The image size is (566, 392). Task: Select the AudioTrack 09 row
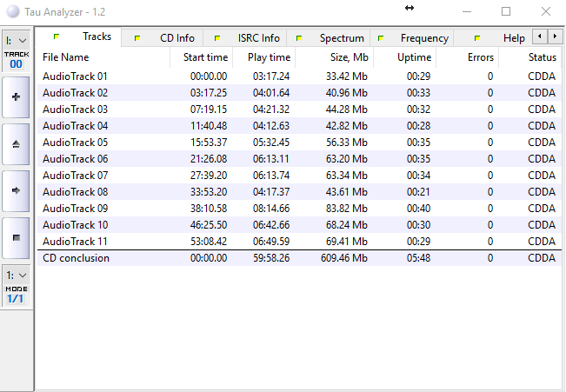pyautogui.click(x=299, y=209)
